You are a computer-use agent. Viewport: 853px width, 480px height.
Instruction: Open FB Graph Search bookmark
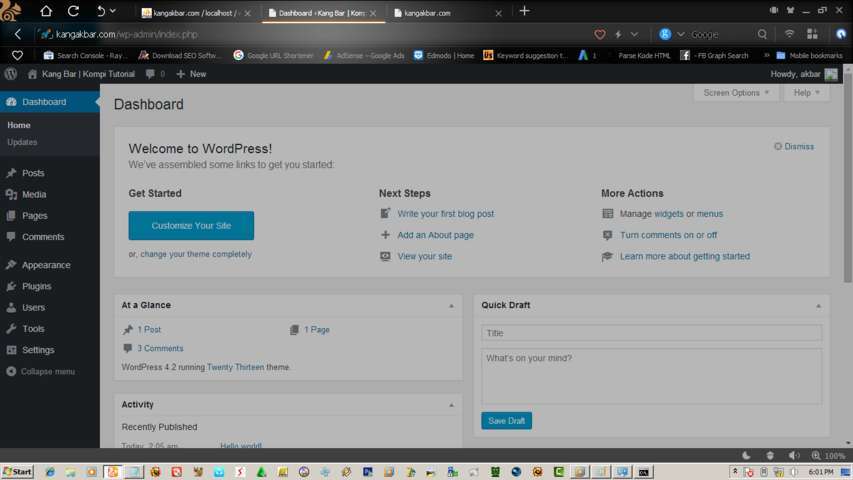click(715, 56)
